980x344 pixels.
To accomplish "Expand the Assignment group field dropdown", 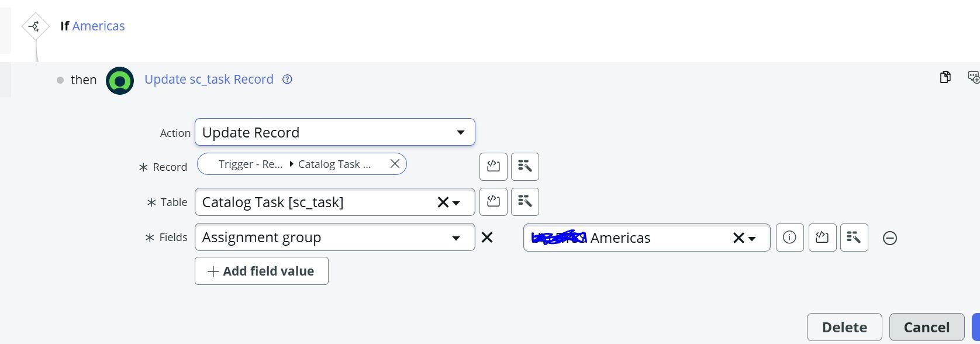I will pyautogui.click(x=456, y=238).
